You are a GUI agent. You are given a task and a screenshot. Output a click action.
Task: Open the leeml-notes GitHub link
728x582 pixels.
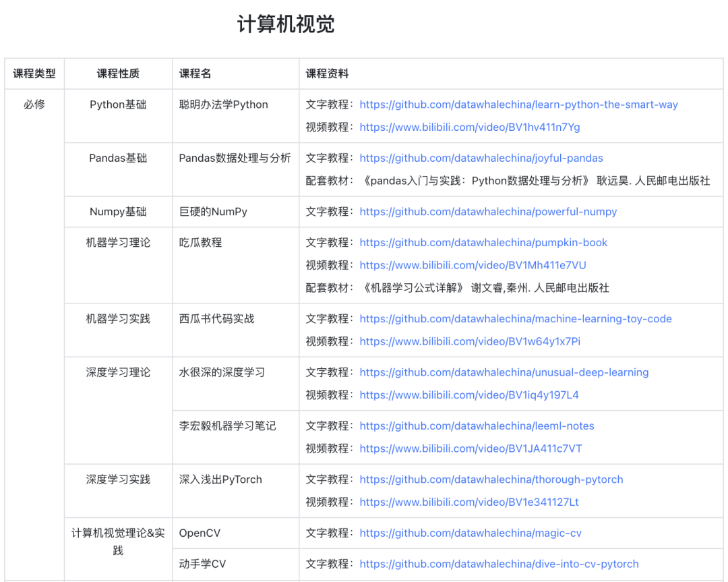477,426
